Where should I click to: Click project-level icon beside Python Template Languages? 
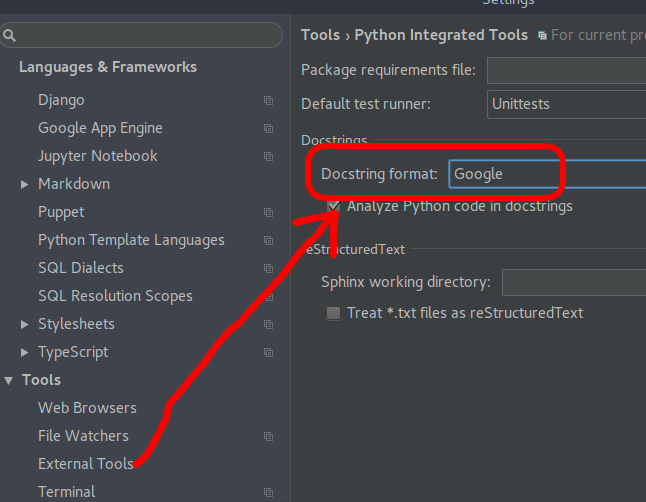click(268, 240)
